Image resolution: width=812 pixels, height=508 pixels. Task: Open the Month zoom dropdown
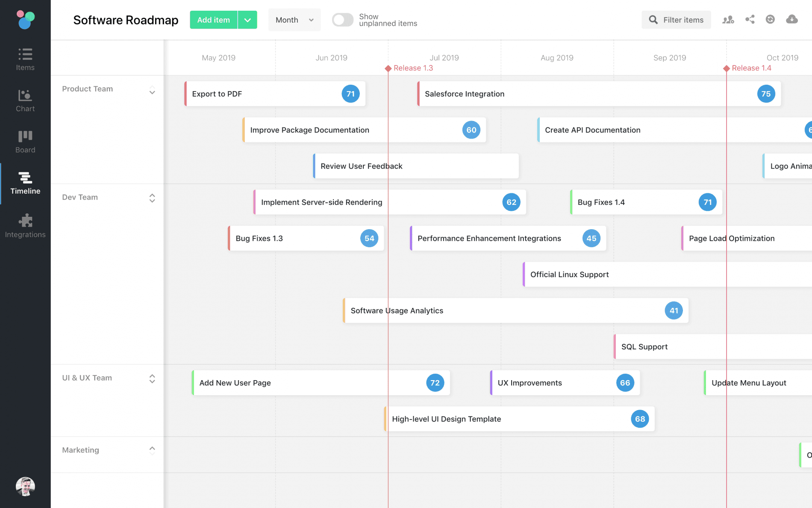pyautogui.click(x=294, y=20)
